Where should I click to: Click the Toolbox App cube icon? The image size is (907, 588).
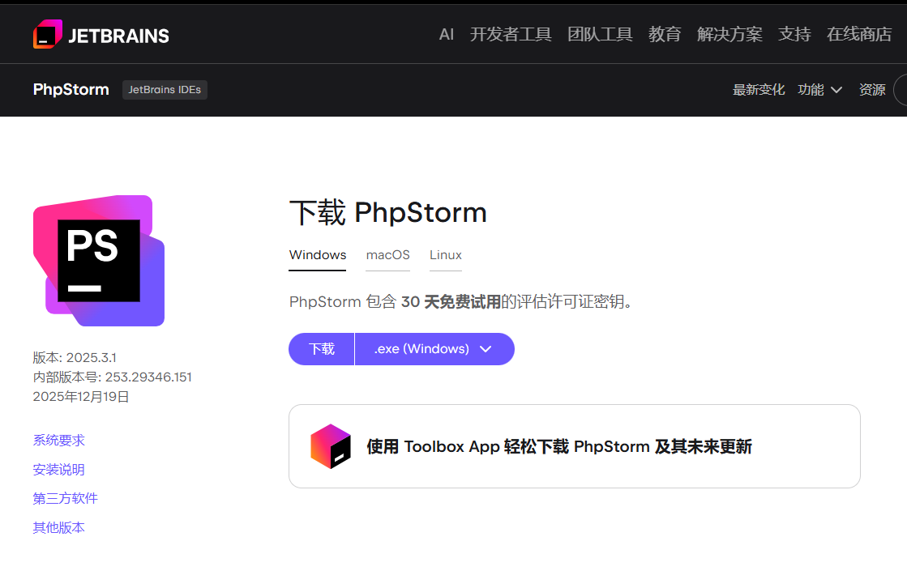pos(330,446)
